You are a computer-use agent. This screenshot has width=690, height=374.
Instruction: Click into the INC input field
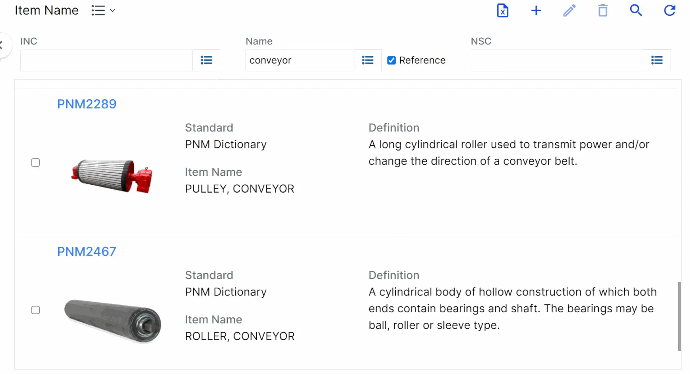tap(106, 60)
